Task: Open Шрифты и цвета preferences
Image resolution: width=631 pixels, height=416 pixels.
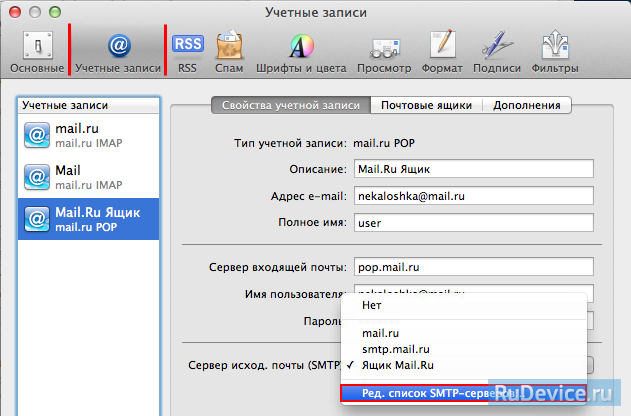Action: pyautogui.click(x=301, y=52)
